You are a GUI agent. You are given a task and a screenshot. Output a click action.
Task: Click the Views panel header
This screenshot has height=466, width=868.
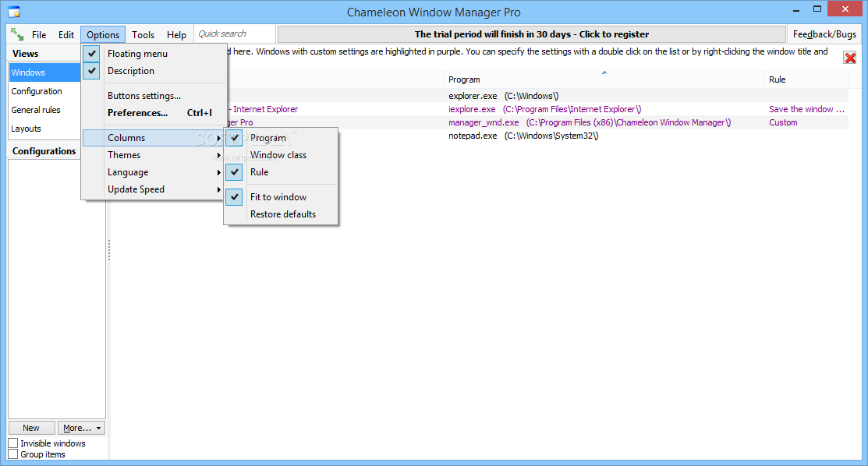[44, 54]
